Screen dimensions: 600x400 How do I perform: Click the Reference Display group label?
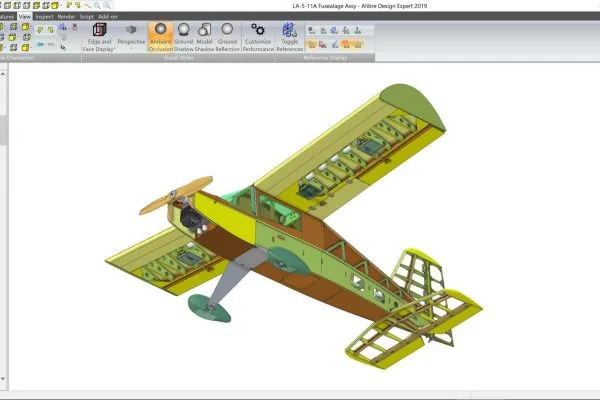(325, 58)
